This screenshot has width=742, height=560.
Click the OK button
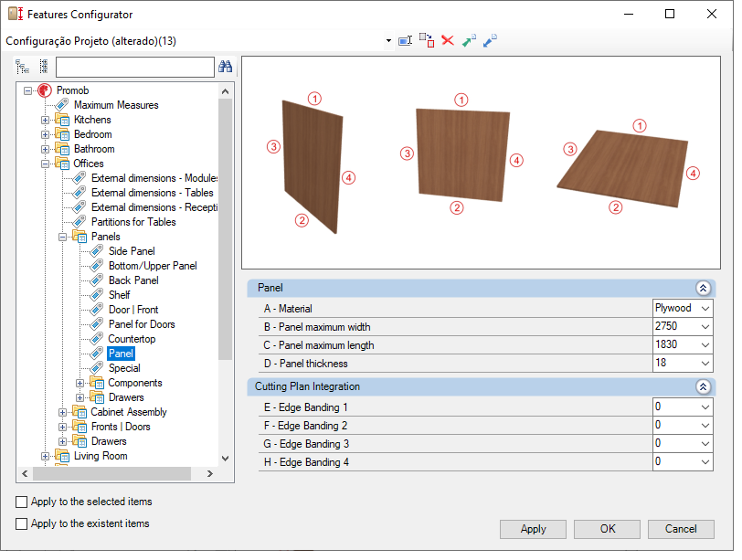607,529
